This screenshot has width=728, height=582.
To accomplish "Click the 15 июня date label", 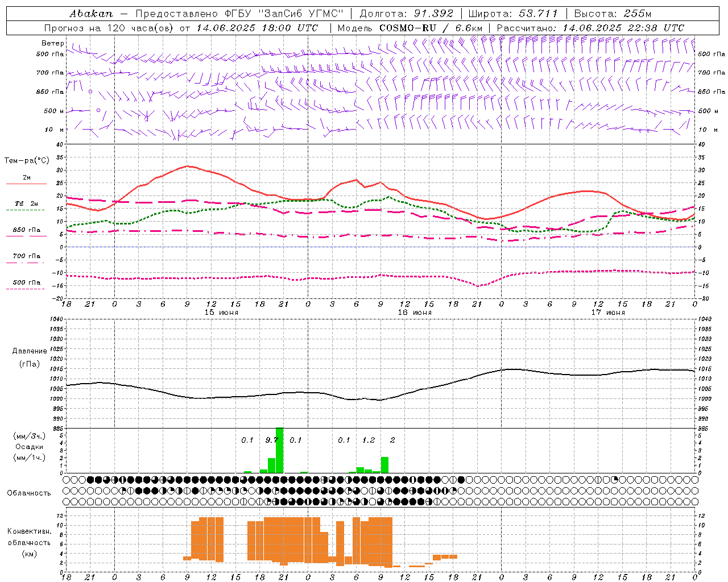I will click(x=221, y=312).
